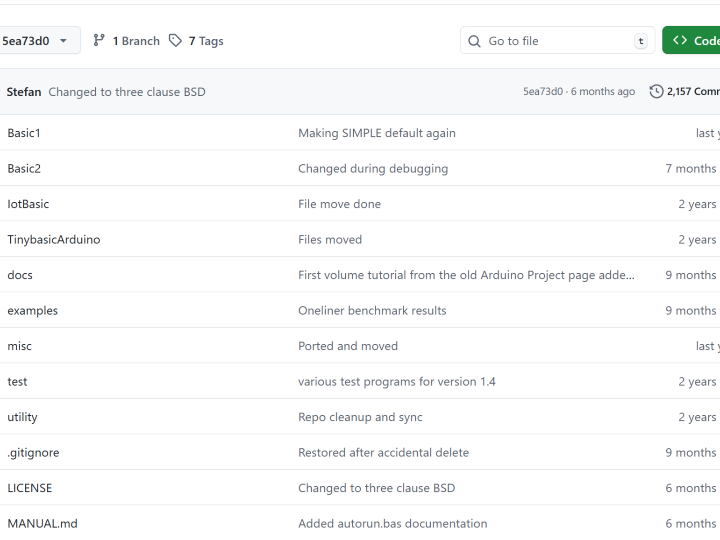Open the Basic1 folder
The image size is (720, 540).
24,133
